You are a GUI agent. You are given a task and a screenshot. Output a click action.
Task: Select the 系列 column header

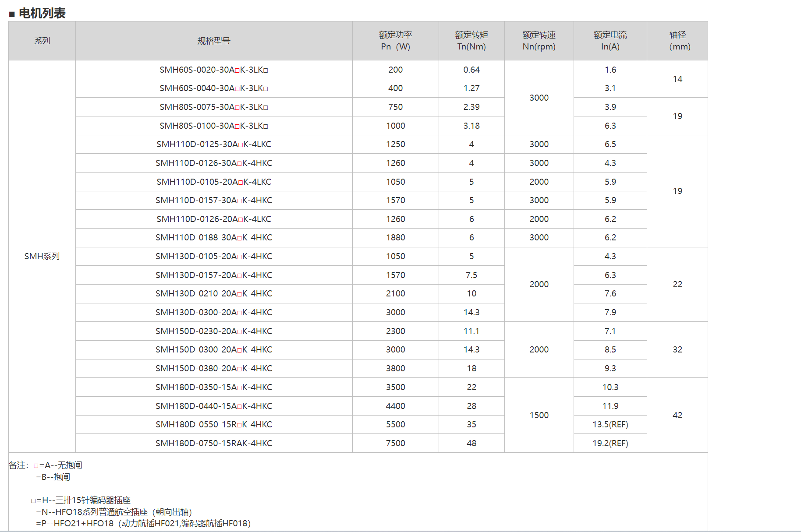pos(42,41)
